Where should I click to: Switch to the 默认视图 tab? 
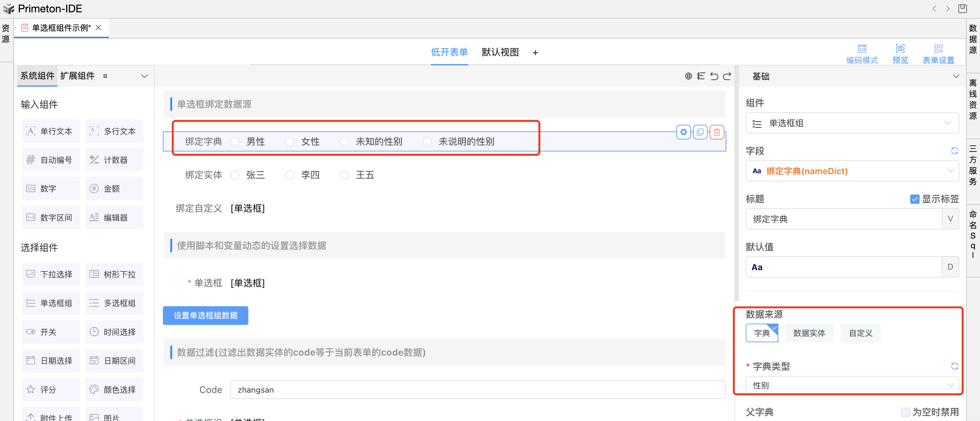500,52
